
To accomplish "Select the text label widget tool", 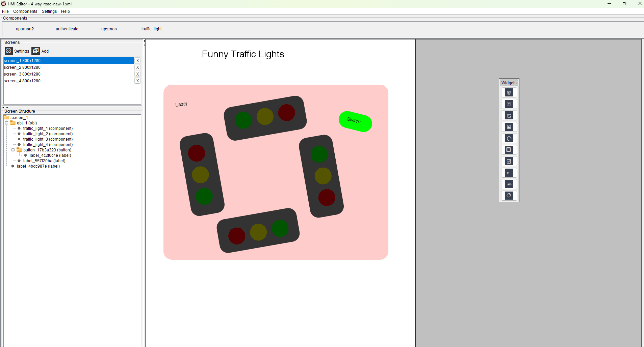I will (509, 104).
